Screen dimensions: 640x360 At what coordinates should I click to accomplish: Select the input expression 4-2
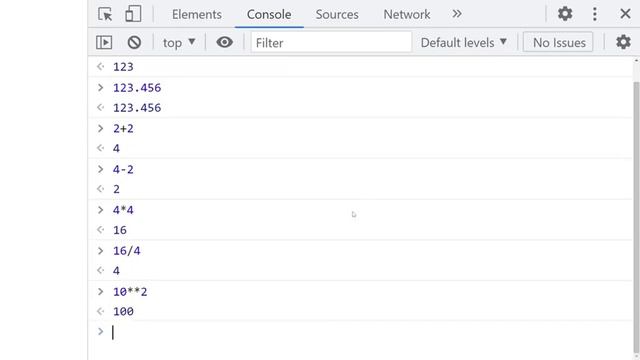tap(123, 169)
